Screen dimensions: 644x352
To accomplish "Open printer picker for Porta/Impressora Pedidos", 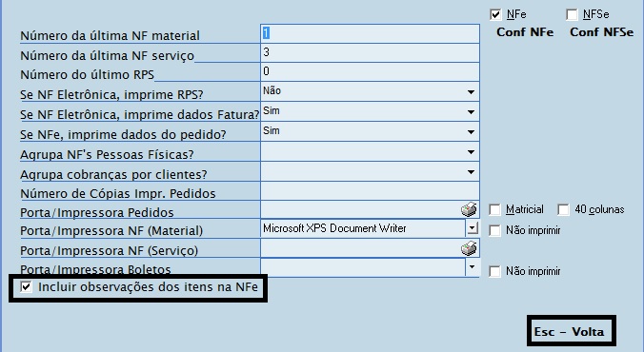I will [x=469, y=209].
